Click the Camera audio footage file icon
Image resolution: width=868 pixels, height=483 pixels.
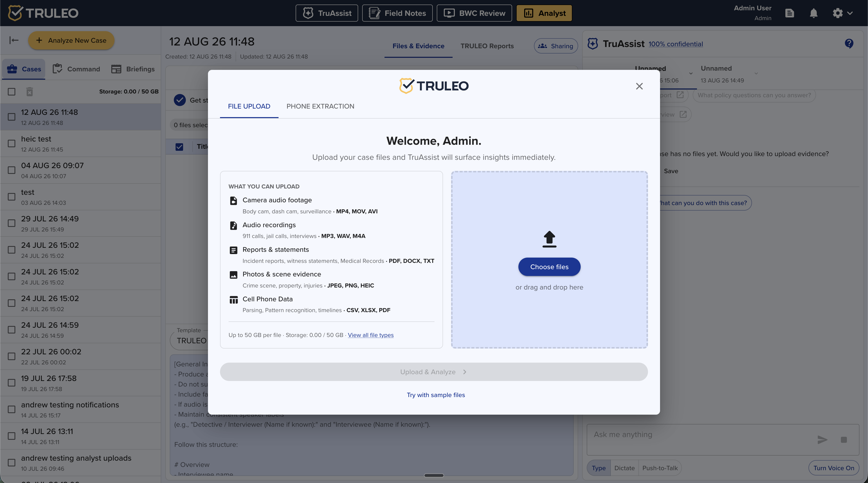coord(234,201)
